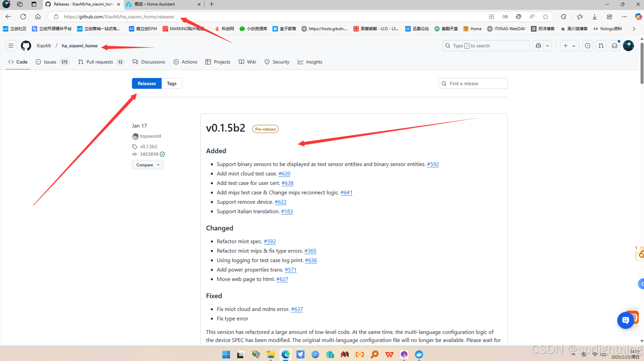The width and height of the screenshot is (644, 361).
Task: Open the Projects tab
Action: coord(218,62)
